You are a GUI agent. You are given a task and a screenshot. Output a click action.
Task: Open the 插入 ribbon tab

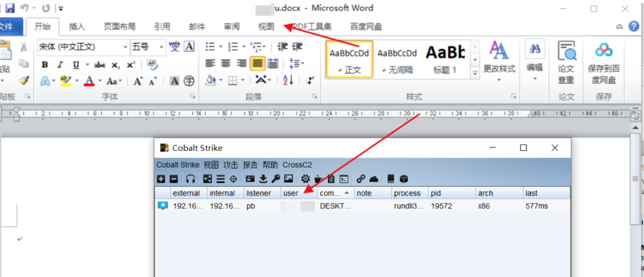tap(77, 27)
